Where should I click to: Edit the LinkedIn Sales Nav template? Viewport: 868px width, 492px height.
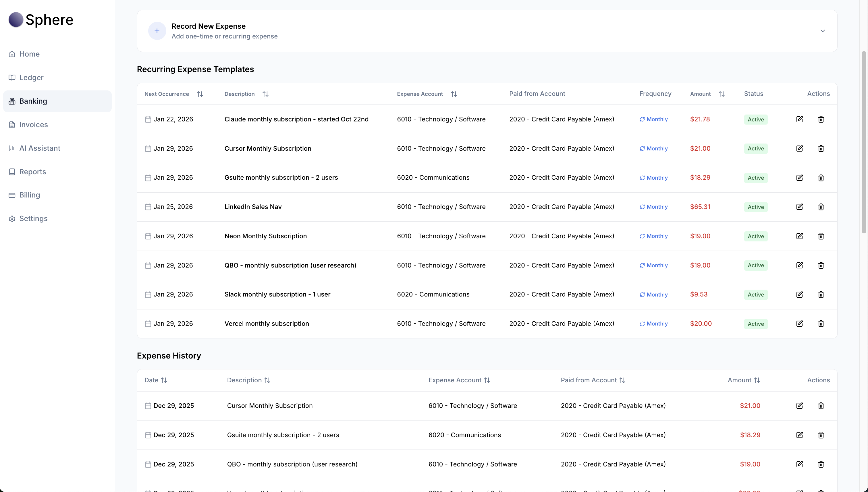(799, 207)
